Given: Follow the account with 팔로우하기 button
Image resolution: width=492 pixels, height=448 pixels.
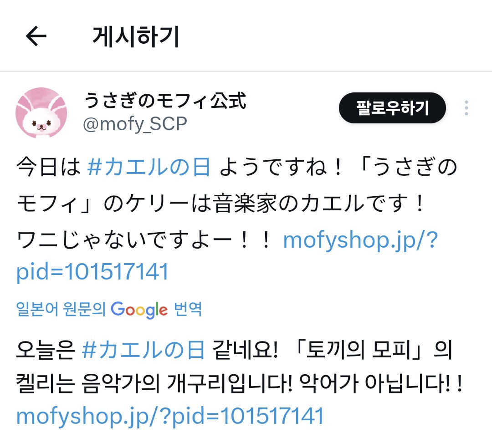Looking at the screenshot, I should [x=392, y=108].
